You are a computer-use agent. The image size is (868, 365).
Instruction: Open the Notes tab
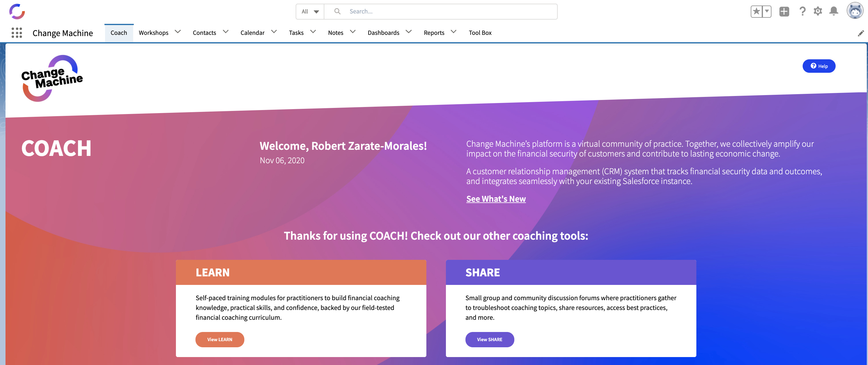(336, 33)
